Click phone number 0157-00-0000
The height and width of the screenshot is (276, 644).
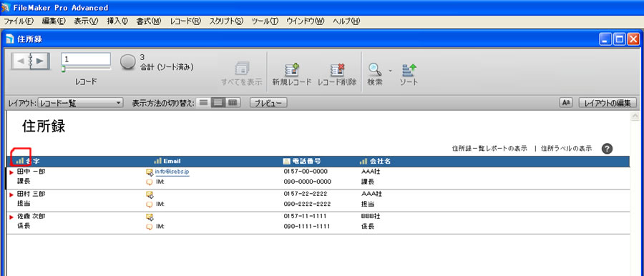pyautogui.click(x=306, y=172)
